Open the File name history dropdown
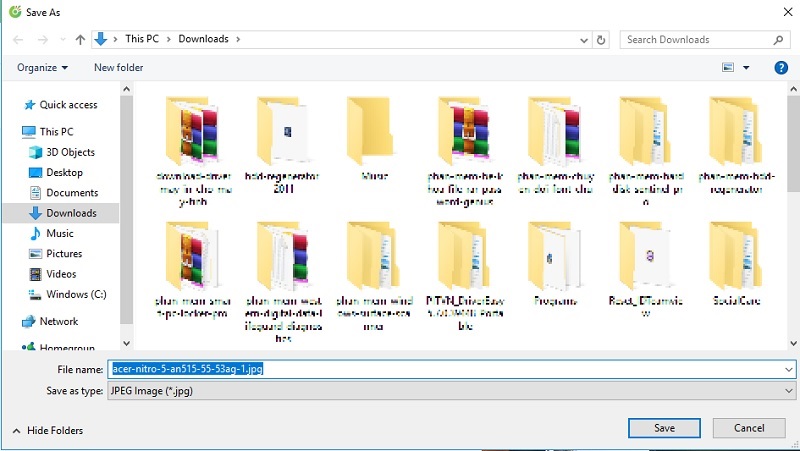Screen dimensions: 800x451 (x=789, y=368)
